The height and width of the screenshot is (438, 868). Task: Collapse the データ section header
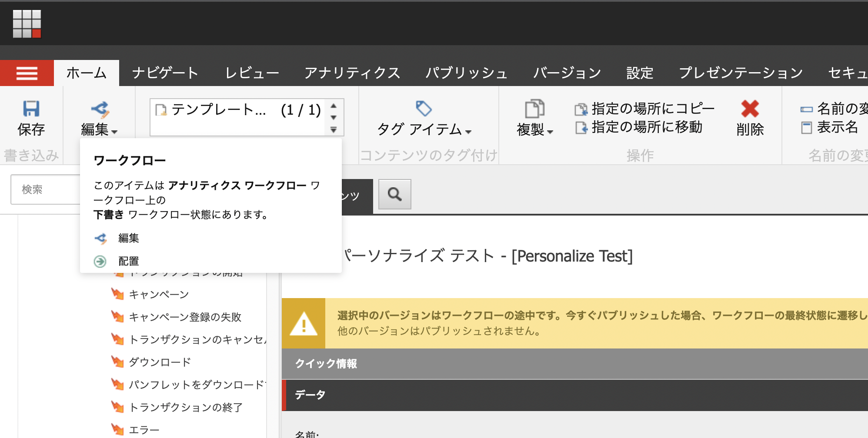click(x=575, y=395)
